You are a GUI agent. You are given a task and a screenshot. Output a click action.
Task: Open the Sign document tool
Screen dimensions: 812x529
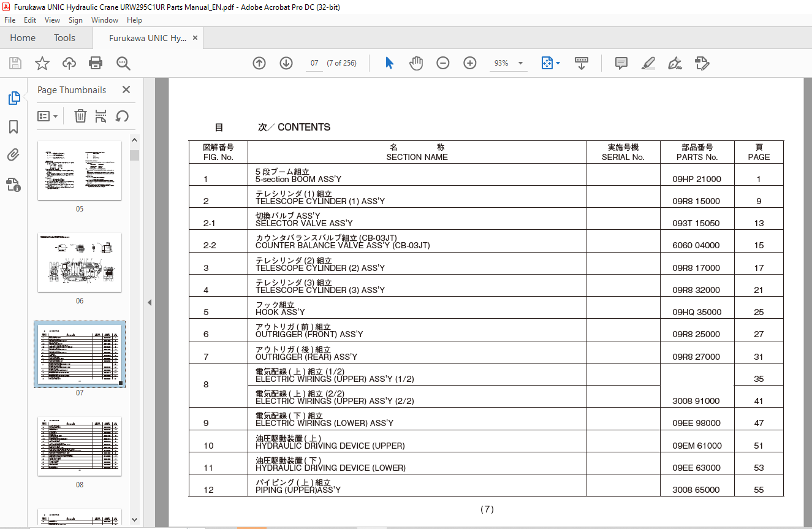pyautogui.click(x=675, y=63)
